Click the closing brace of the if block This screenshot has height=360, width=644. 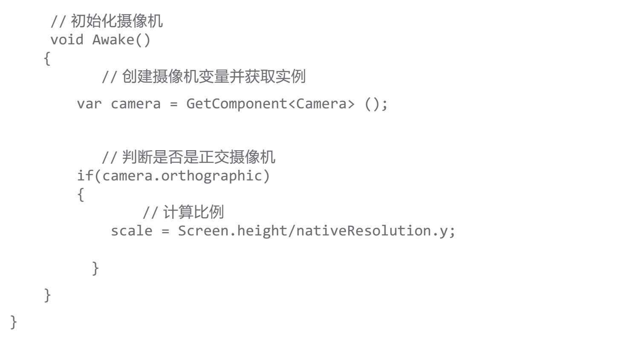(x=95, y=268)
